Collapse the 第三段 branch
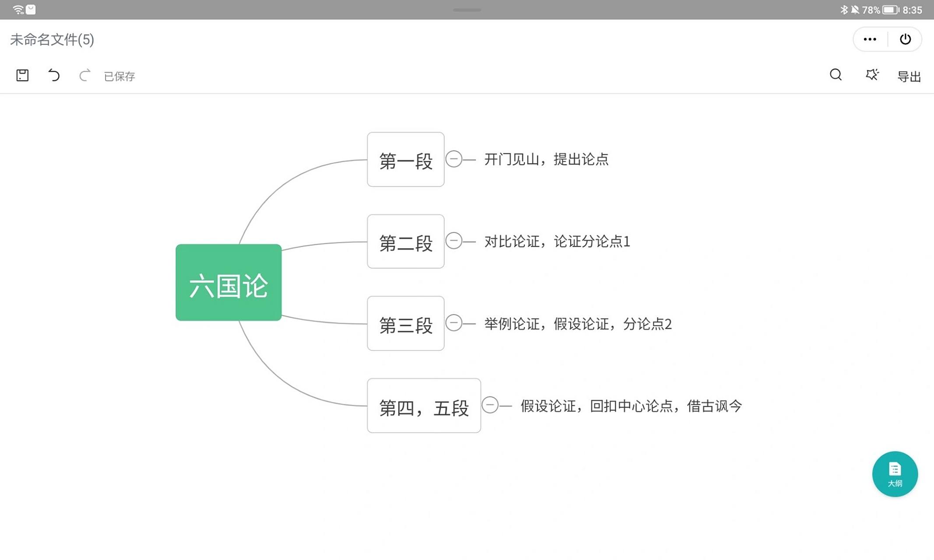Screen dimensions: 934x560 [454, 324]
